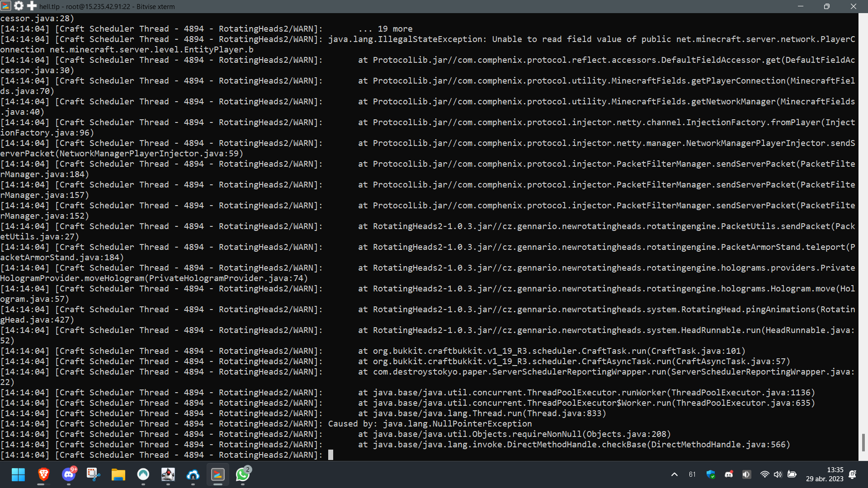Image resolution: width=868 pixels, height=488 pixels.
Task: Open the running Java application
Action: (168, 475)
